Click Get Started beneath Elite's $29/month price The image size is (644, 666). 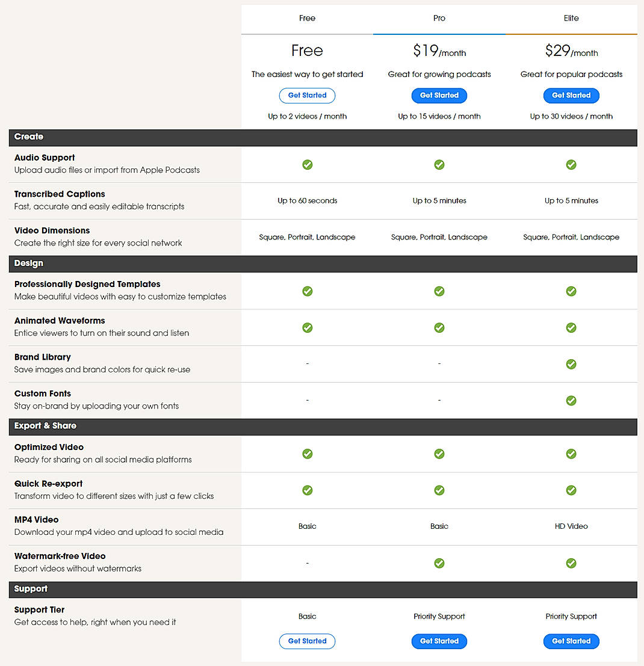pyautogui.click(x=571, y=95)
